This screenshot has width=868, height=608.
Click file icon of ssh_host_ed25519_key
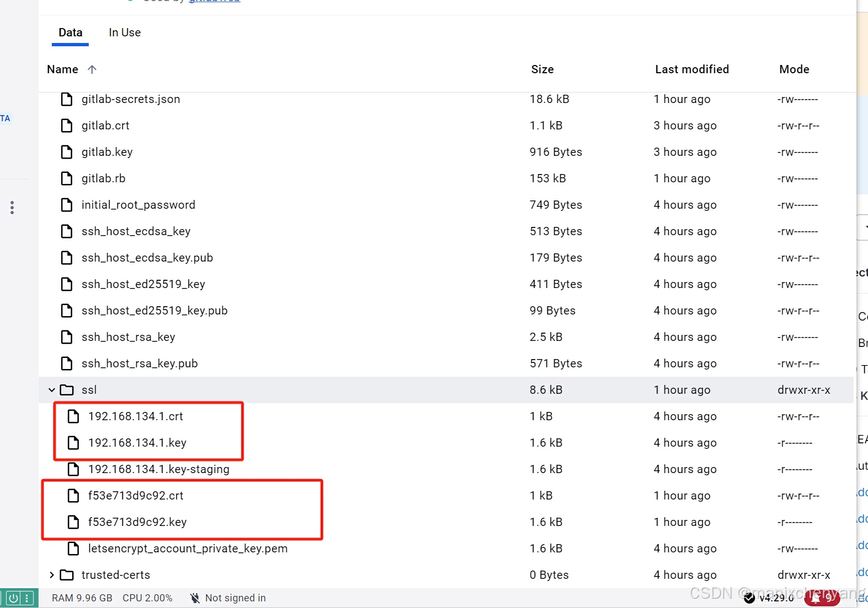67,284
